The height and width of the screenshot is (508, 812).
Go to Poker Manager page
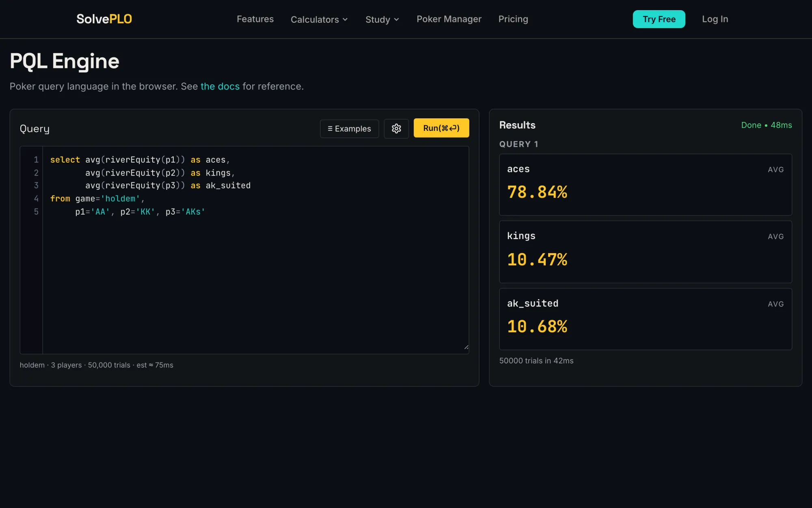click(449, 19)
